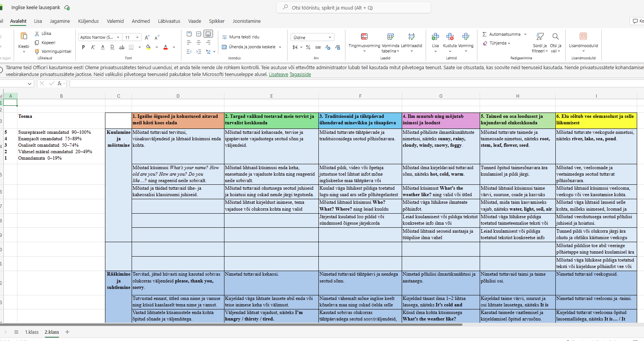
Task: Open the Lisandmoodulid add-ins icon
Action: (x=583, y=36)
